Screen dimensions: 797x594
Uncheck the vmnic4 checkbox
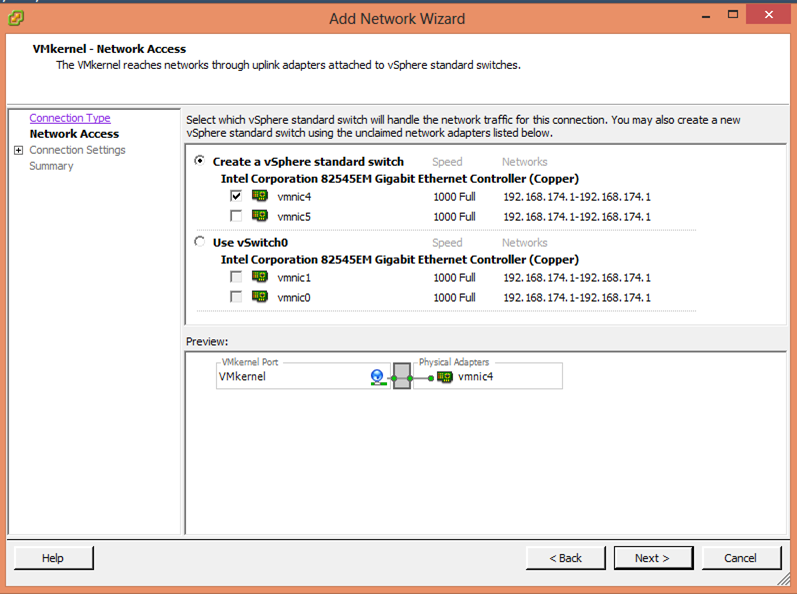236,196
